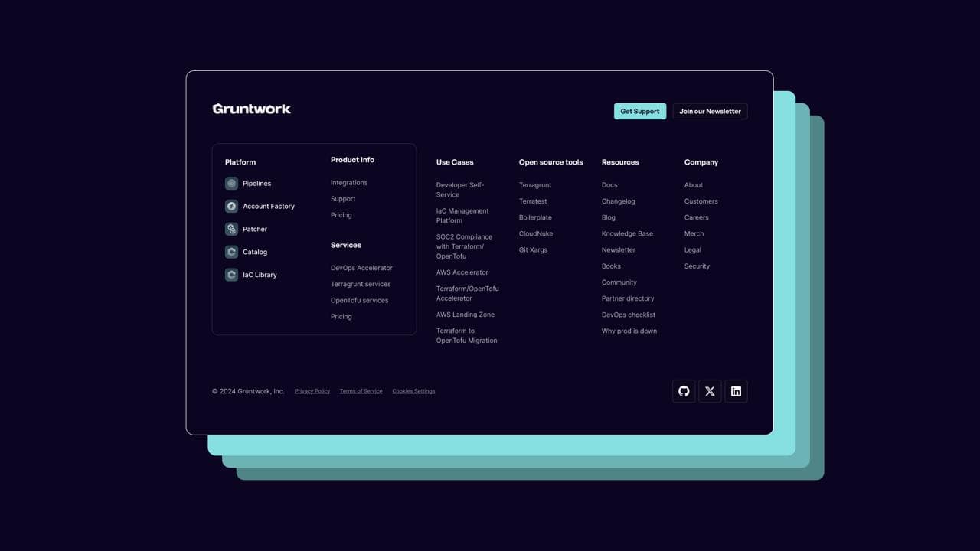Open the Changelog page
Viewport: 980px width, 551px height.
pos(618,201)
